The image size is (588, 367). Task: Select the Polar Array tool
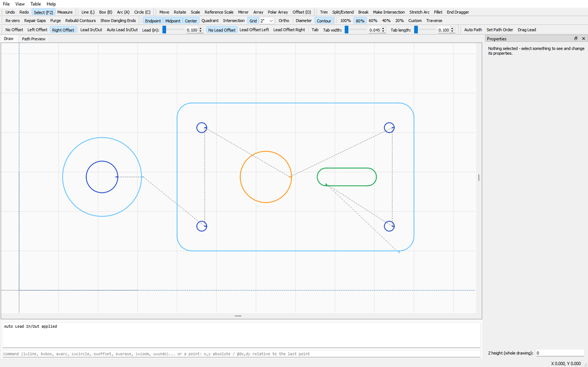point(278,12)
